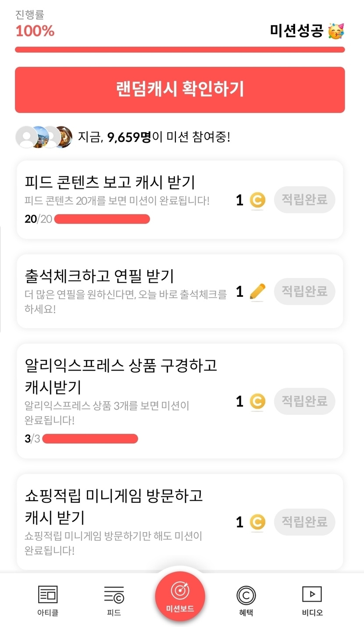Viewport: 364px width, 627px height.
Task: Tap the coin icon on 쇼핑적립 미니게임 mission
Action: 257,522
